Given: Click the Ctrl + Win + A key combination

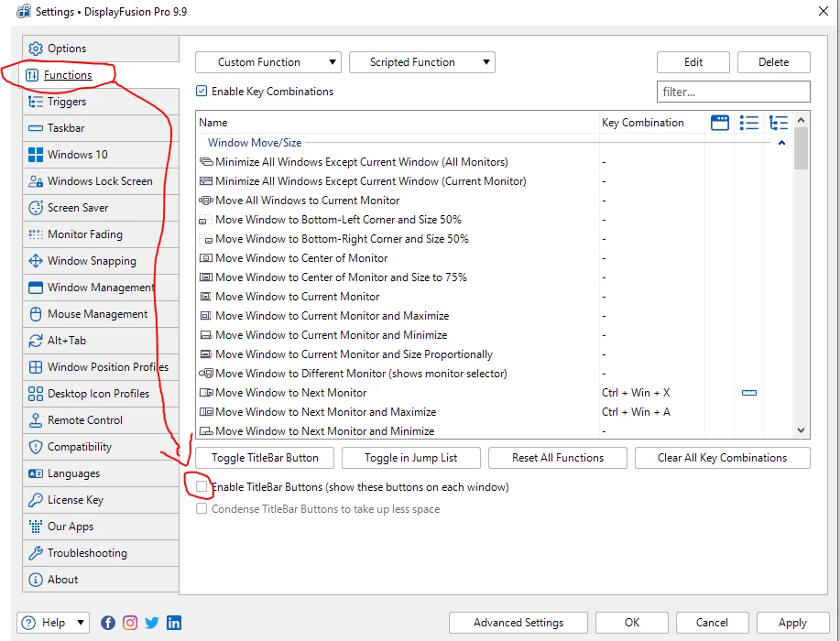Looking at the screenshot, I should pyautogui.click(x=636, y=412).
